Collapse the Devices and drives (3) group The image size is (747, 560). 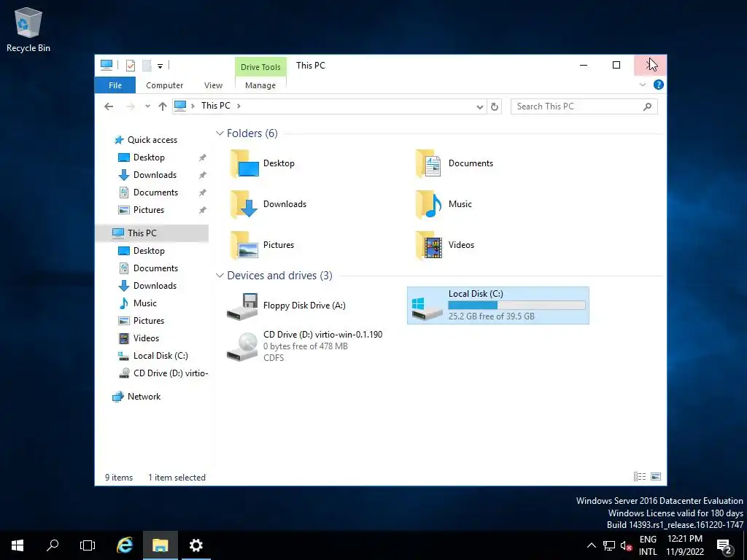tap(220, 276)
